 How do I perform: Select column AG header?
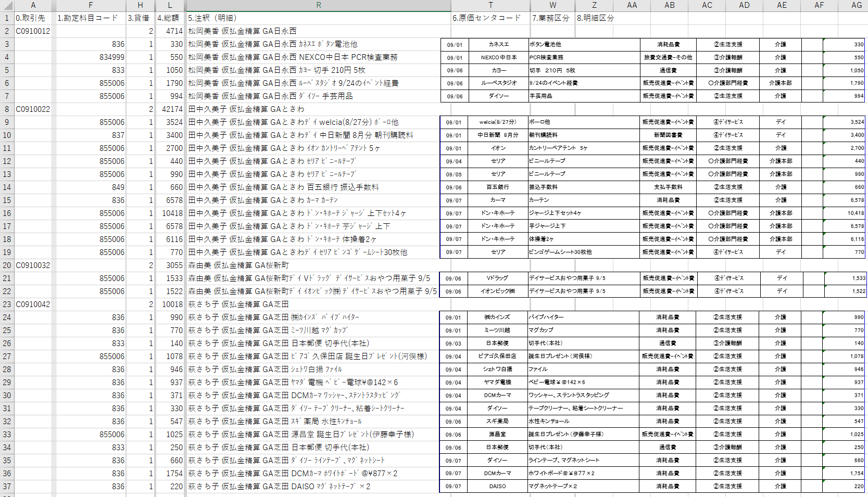point(857,5)
